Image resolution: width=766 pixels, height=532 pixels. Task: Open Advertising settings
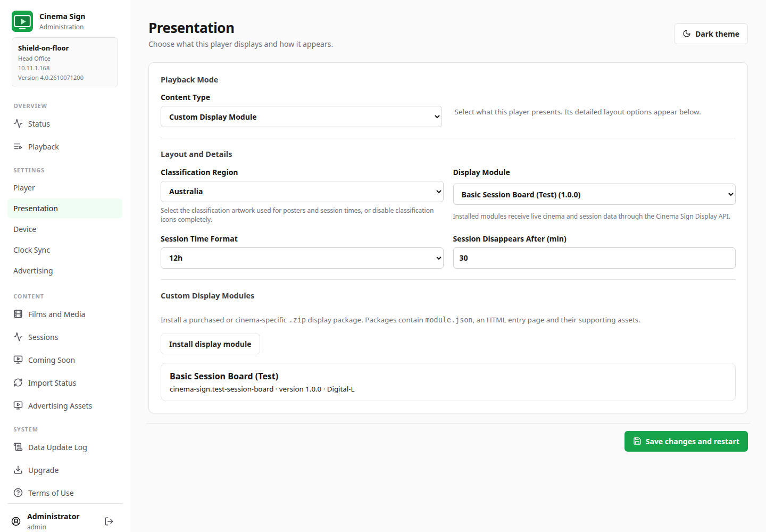(65, 271)
